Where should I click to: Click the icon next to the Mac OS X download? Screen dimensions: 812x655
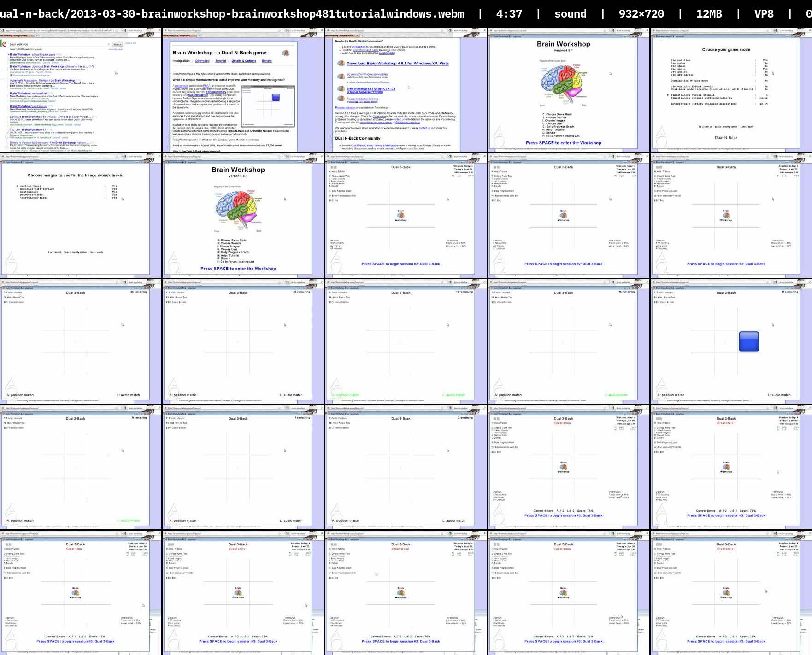pyautogui.click(x=341, y=89)
